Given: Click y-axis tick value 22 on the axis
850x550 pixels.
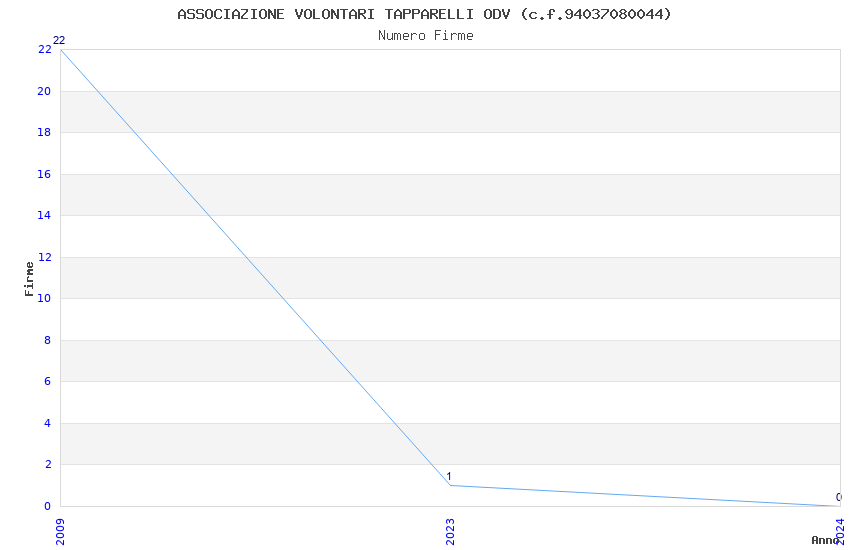Looking at the screenshot, I should (x=44, y=49).
